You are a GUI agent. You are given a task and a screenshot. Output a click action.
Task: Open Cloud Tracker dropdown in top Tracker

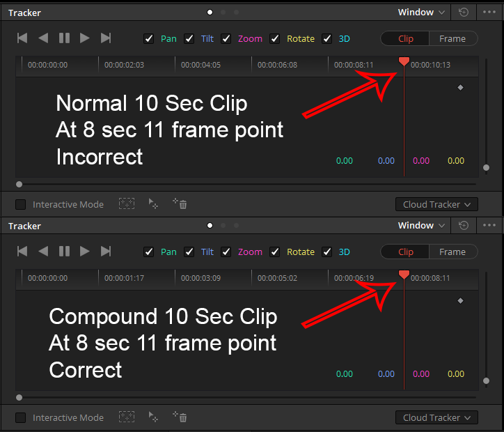tap(436, 205)
